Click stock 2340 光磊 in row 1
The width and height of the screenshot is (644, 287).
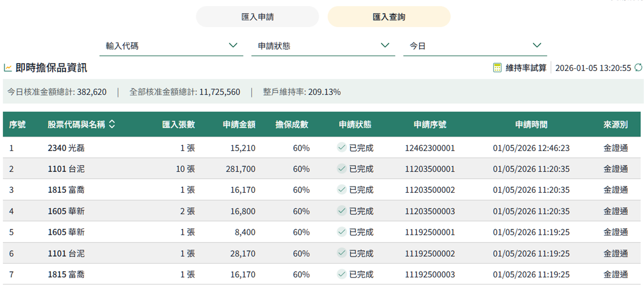(x=66, y=148)
